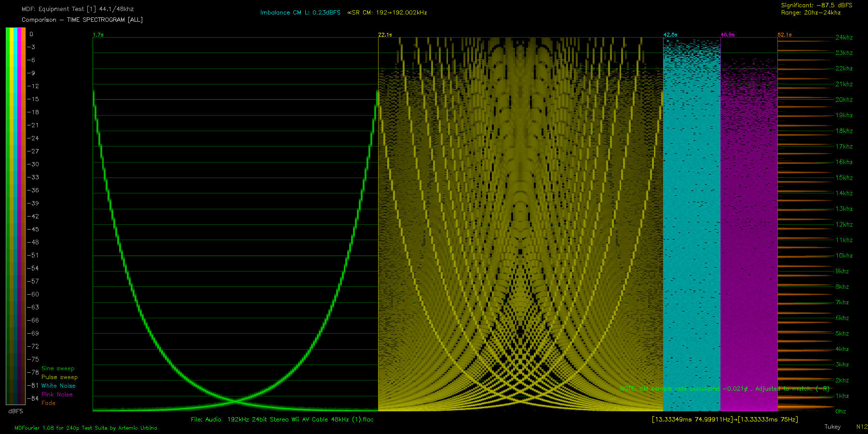Screen dimensions: 868x434
Task: Click the '12khz' frequency axis label
Action: click(x=844, y=225)
